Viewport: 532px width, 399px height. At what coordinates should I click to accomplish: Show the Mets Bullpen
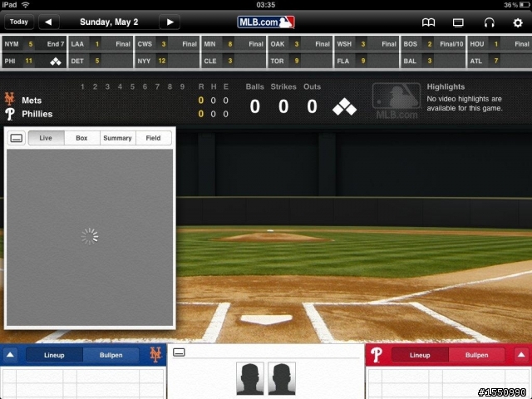(x=111, y=355)
